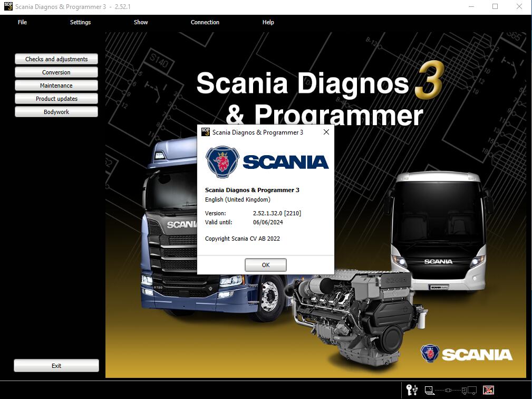Open Checks and adjustments

(56, 59)
